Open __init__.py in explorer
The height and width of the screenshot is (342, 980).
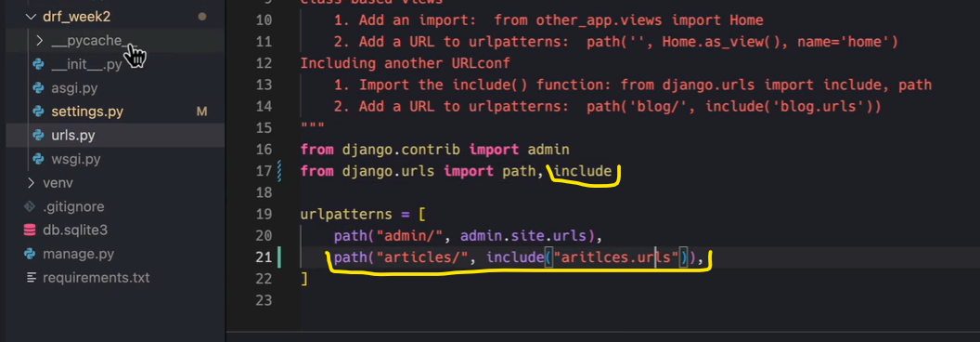pyautogui.click(x=86, y=64)
